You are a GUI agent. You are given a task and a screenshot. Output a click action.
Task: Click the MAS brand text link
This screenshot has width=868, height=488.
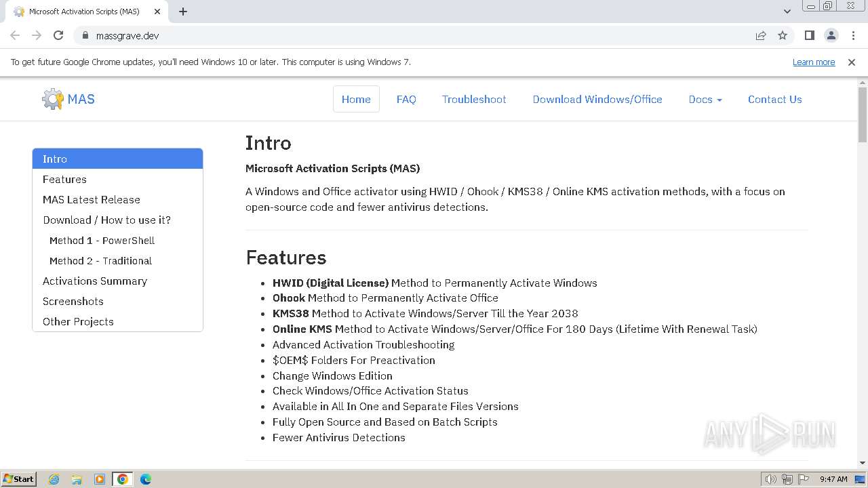click(x=81, y=99)
